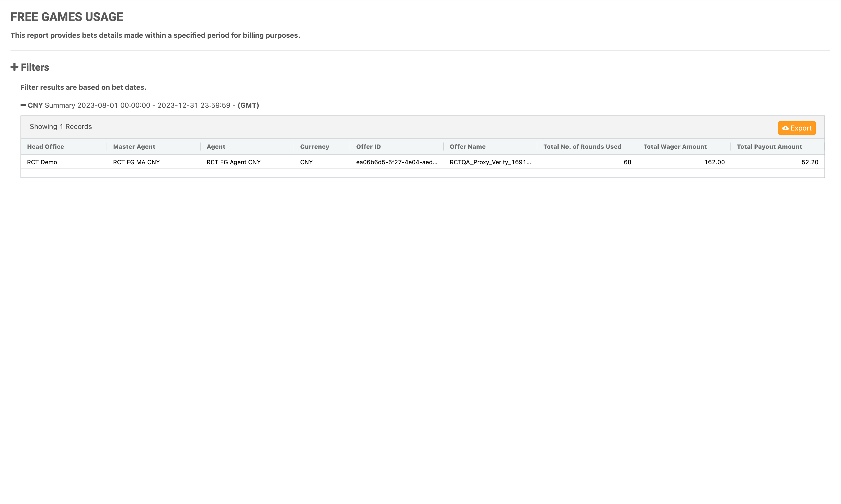Sort by Total Wager Amount header
The image size is (841, 504).
pyautogui.click(x=675, y=147)
